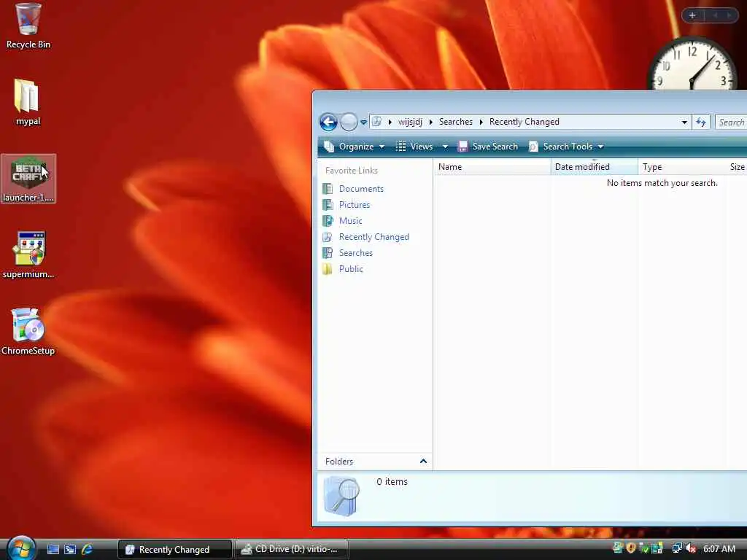Select the supermium installer desktop icon
Screen dimensions: 747x560
[28, 254]
